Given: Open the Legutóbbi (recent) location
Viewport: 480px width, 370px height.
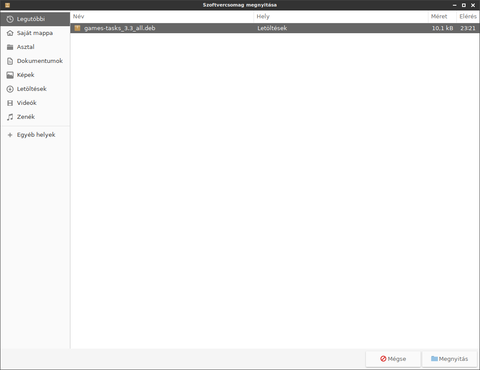Looking at the screenshot, I should click(x=35, y=19).
